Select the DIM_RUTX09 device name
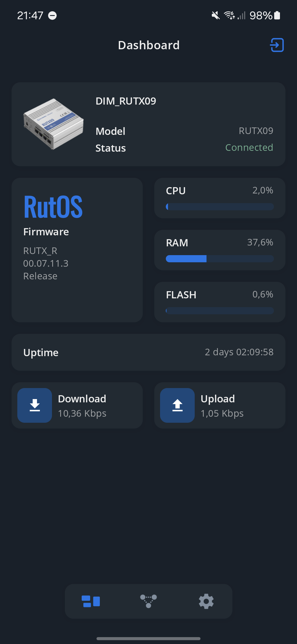The image size is (297, 644). tap(126, 101)
